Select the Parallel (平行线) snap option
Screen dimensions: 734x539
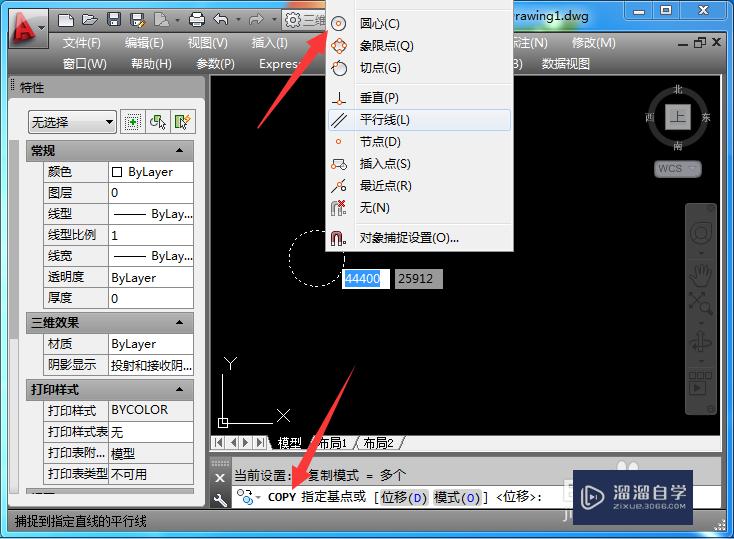[x=419, y=120]
